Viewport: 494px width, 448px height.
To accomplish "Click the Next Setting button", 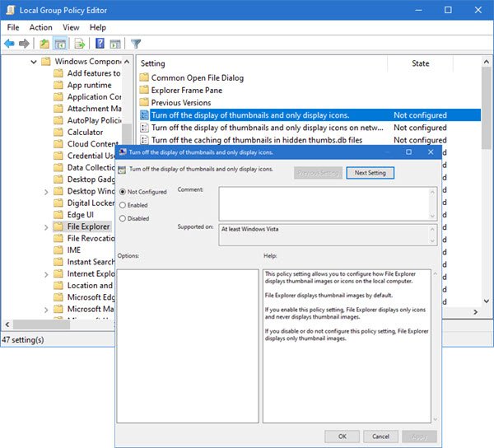I will [x=370, y=173].
